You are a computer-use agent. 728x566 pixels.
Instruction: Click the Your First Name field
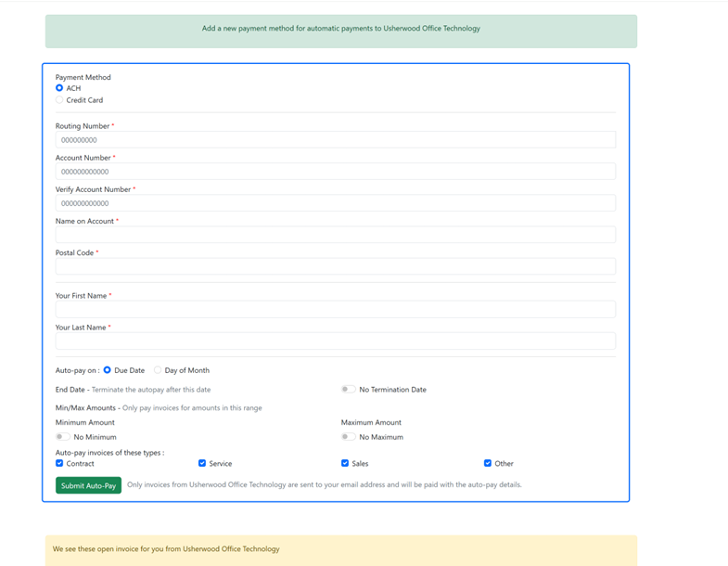[x=335, y=309]
